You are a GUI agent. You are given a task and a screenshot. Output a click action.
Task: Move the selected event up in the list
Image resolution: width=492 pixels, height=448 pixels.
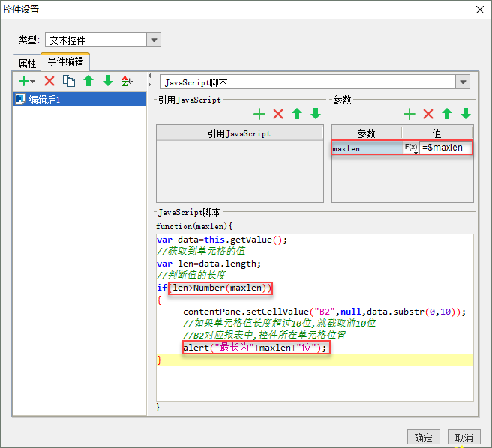pos(88,81)
